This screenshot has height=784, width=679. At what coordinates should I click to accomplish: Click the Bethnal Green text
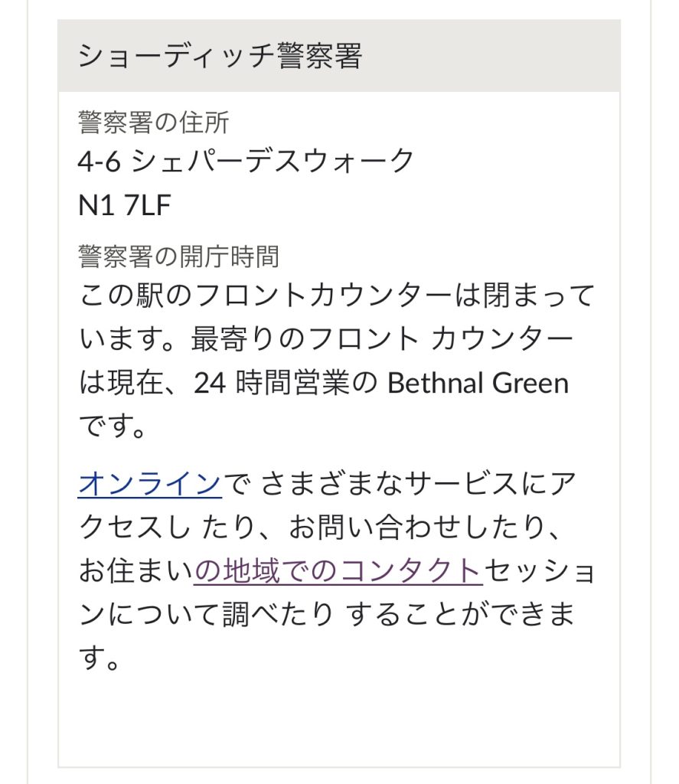point(478,383)
